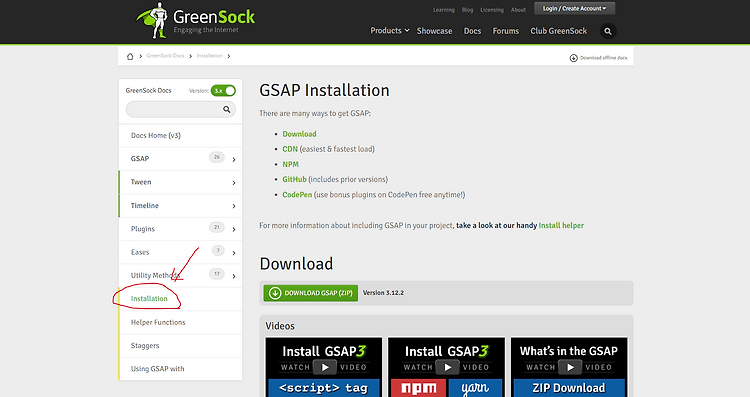This screenshot has width=750, height=397.
Task: Open the Products dropdown menu
Action: [390, 31]
